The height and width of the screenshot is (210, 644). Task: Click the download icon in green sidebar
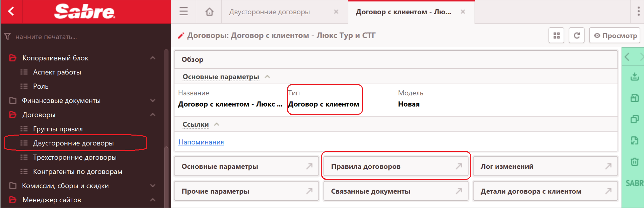point(634,76)
